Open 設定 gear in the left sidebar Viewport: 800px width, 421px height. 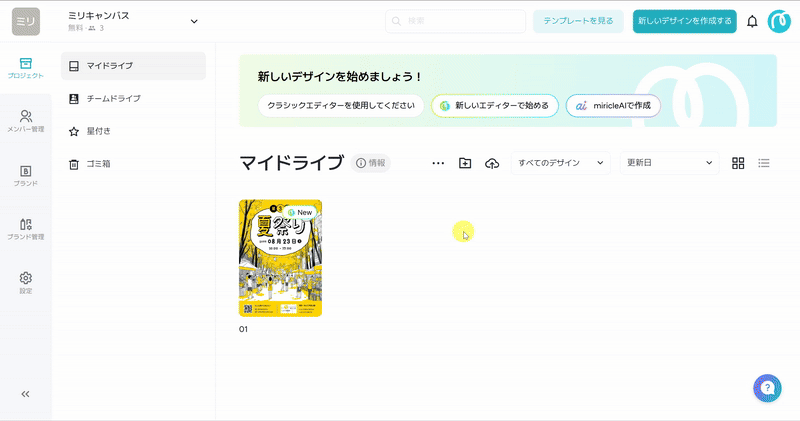(x=26, y=283)
